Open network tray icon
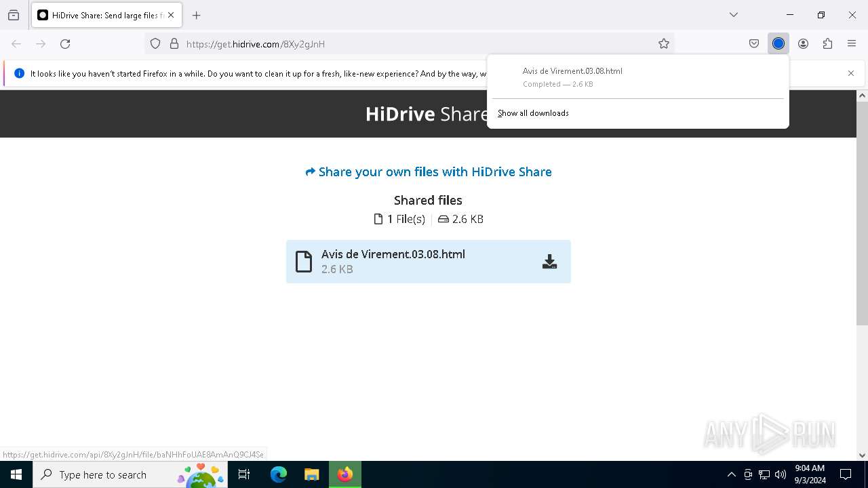Image resolution: width=868 pixels, height=488 pixels. (x=764, y=474)
